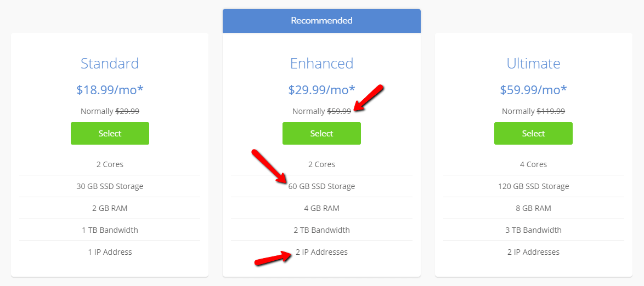The height and width of the screenshot is (286, 644).
Task: Click the $29.99/mo Enhanced price
Action: click(321, 89)
